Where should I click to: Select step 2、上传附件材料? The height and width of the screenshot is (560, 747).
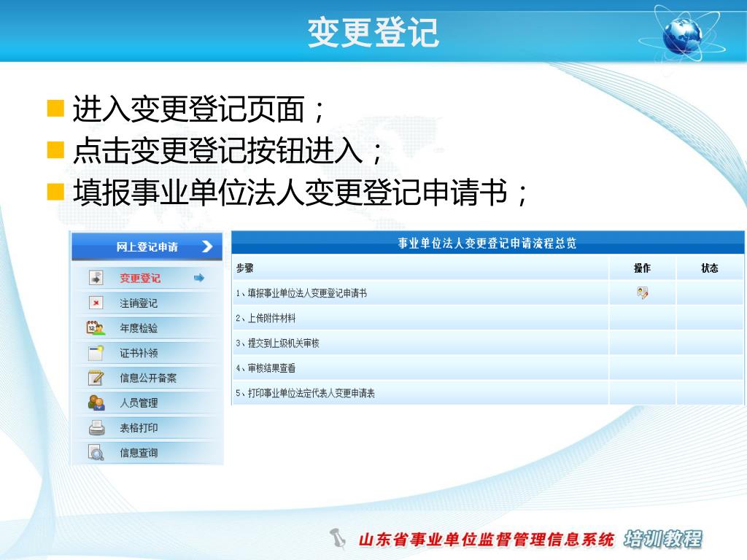266,318
